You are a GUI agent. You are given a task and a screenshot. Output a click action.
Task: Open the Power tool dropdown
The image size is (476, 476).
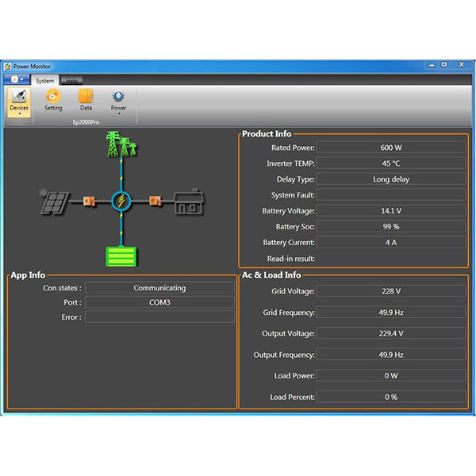click(118, 102)
